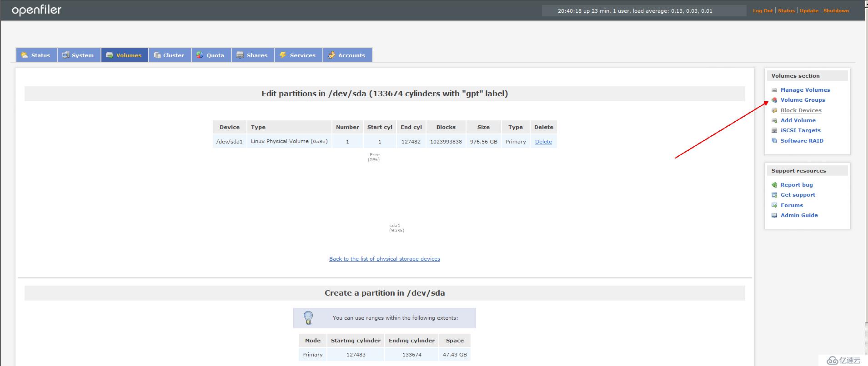The image size is (868, 366).
Task: Click the Report bug icon
Action: [774, 185]
